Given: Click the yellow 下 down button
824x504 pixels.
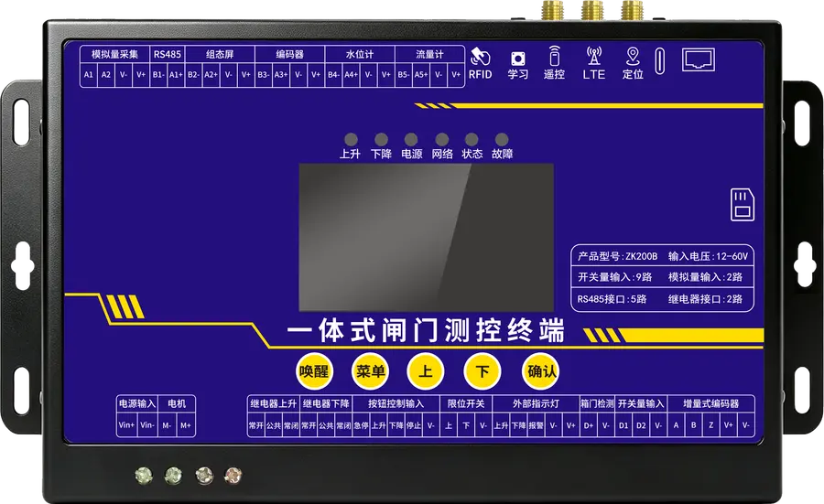Looking at the screenshot, I should click(x=482, y=371).
